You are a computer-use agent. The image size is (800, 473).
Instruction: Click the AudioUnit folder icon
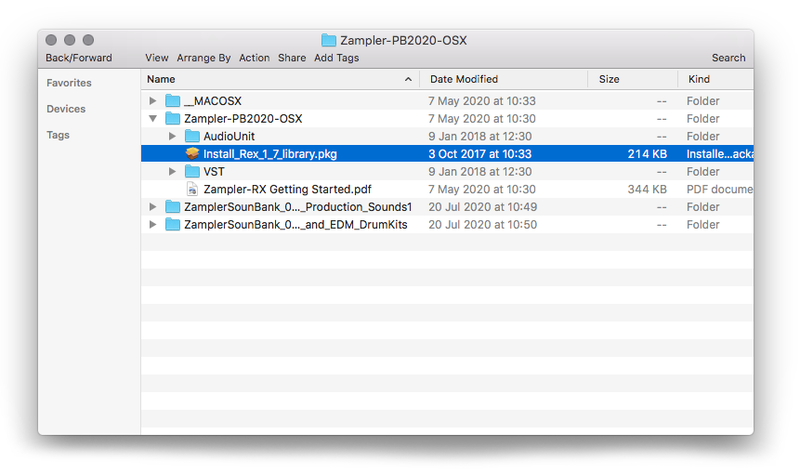pyautogui.click(x=192, y=136)
